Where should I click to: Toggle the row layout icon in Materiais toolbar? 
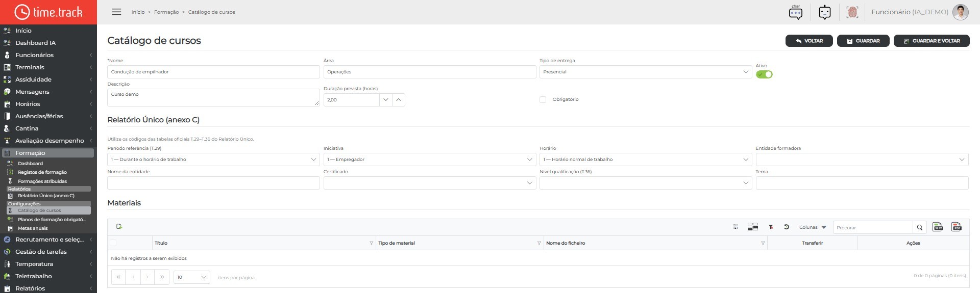752,227
